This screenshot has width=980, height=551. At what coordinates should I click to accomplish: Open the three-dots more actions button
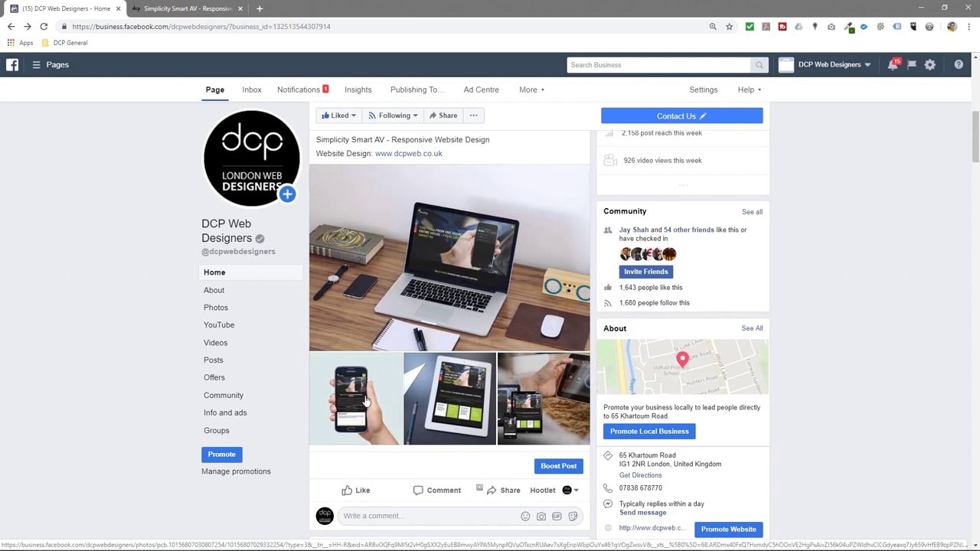[473, 116]
